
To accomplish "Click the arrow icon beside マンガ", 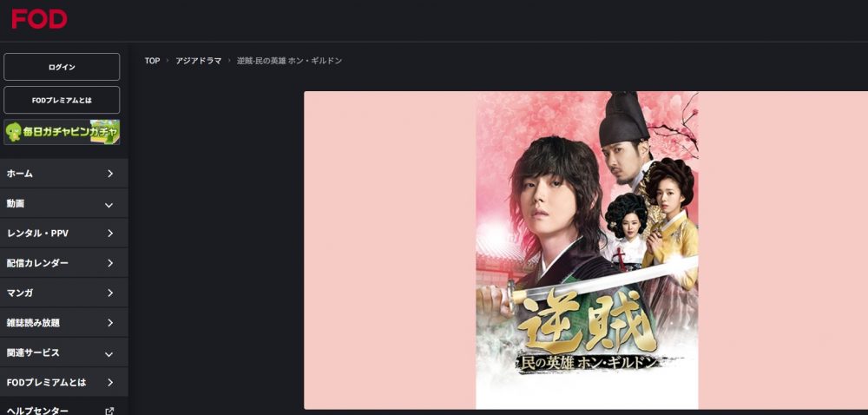I will pyautogui.click(x=110, y=293).
